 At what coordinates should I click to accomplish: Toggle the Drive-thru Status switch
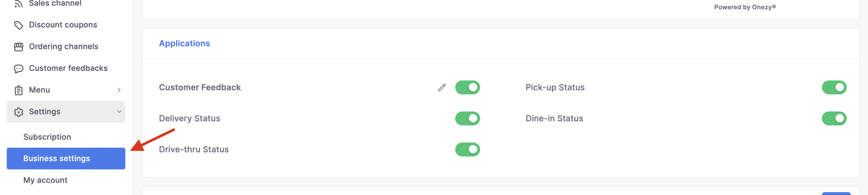point(467,149)
